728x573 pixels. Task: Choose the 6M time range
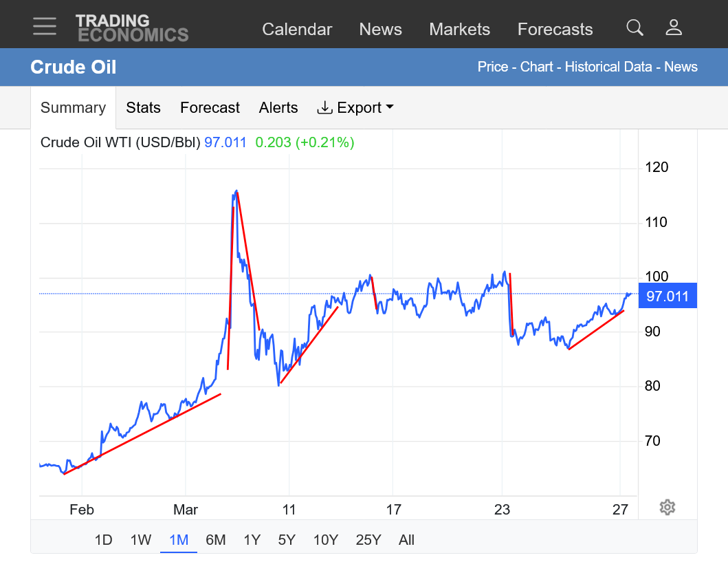[x=215, y=540]
